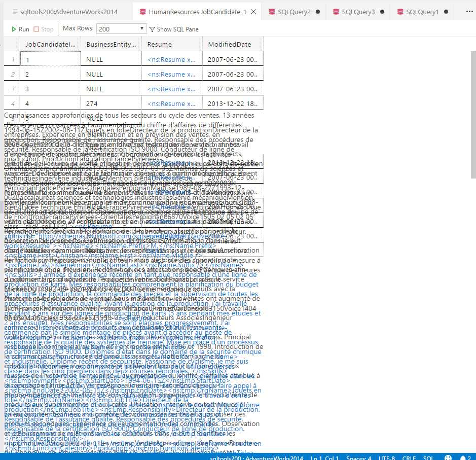Change the Spaces: 4 indentation setting

point(358,457)
